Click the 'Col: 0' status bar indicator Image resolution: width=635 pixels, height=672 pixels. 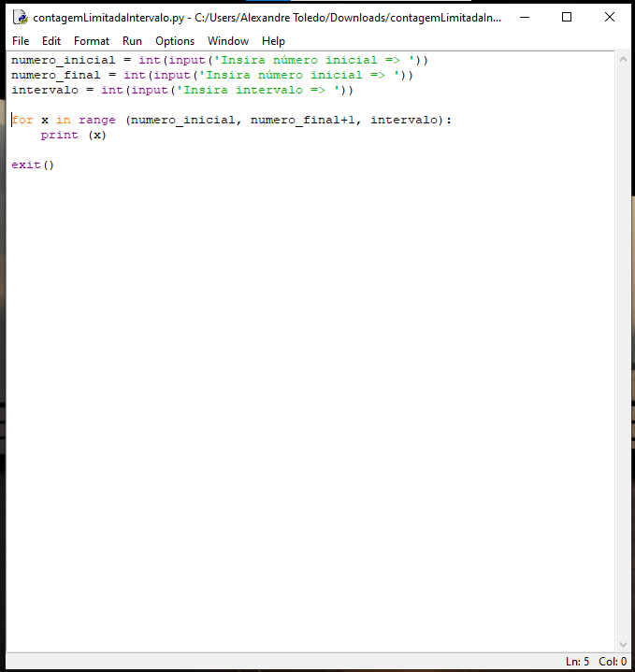pyautogui.click(x=613, y=662)
